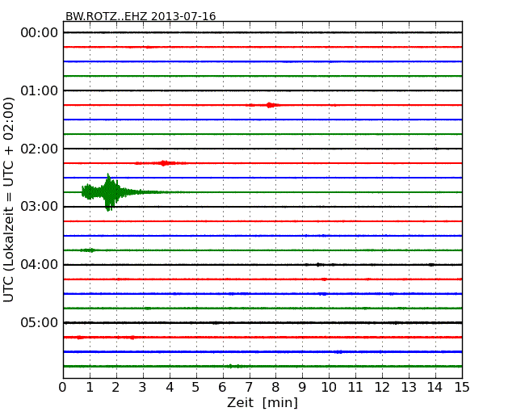Screen dimensions: 525x420
Task: Click the x-axis tick label 11
Action: [355, 388]
